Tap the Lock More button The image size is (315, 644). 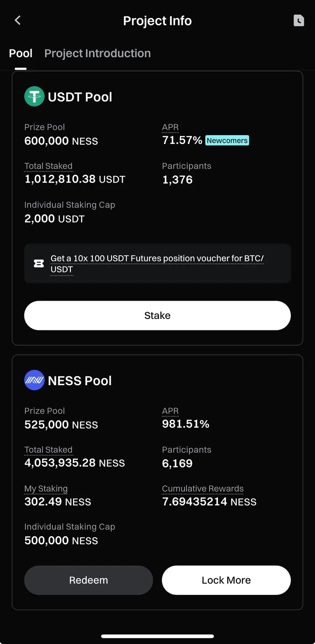[226, 580]
